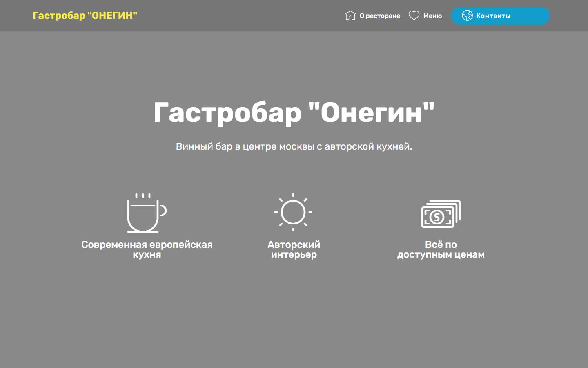The width and height of the screenshot is (588, 368).
Task: Open the blue Контакты button
Action: (x=500, y=16)
